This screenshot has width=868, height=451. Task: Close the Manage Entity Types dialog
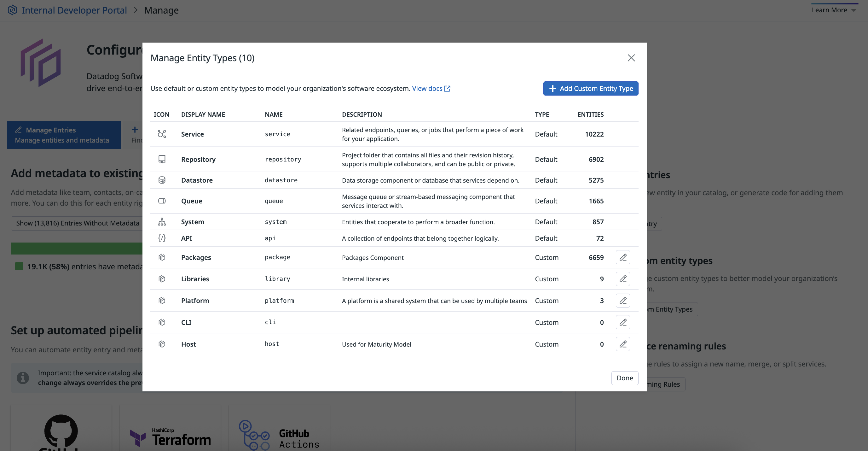click(x=631, y=58)
